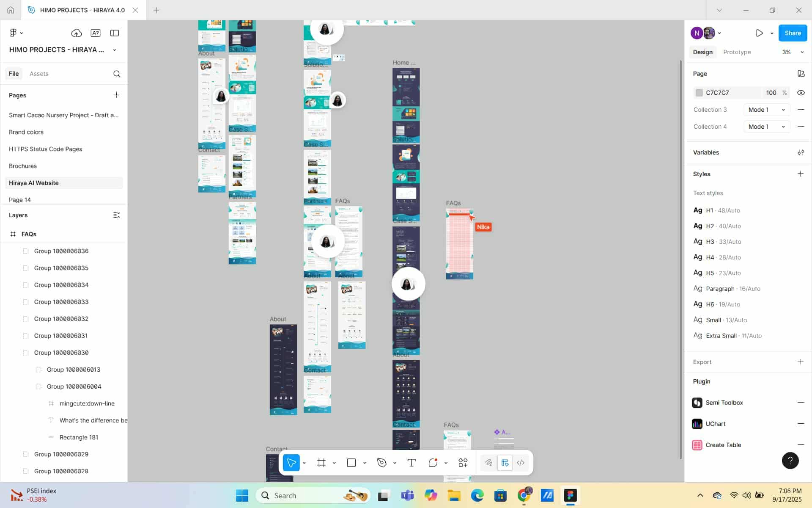Click the C7C7C7 page color swatch
Viewport: 812px width, 508px height.
pyautogui.click(x=699, y=93)
